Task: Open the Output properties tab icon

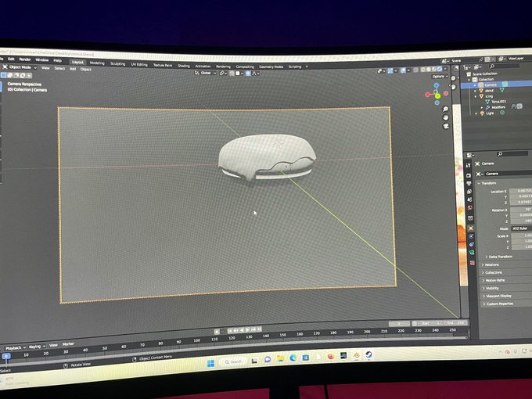Action: point(469,183)
